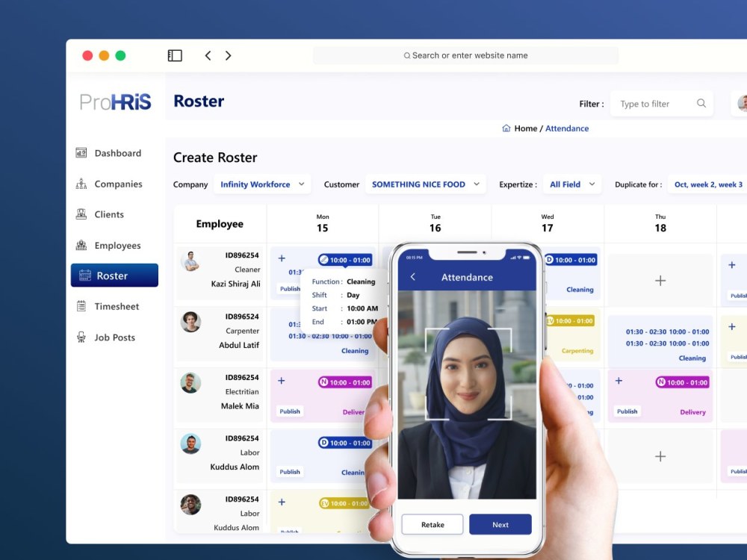The height and width of the screenshot is (560, 747).
Task: Select the Tue 16 column header
Action: tap(435, 223)
